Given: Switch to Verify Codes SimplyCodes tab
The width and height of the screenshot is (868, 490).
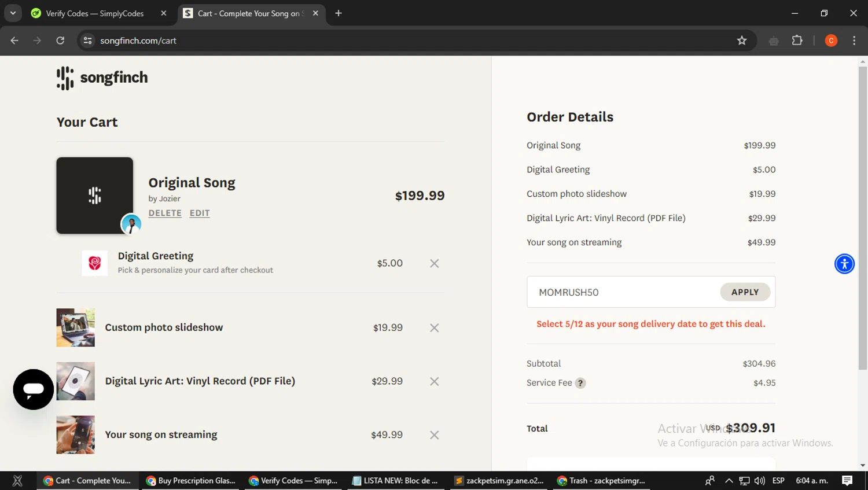Looking at the screenshot, I should point(95,13).
